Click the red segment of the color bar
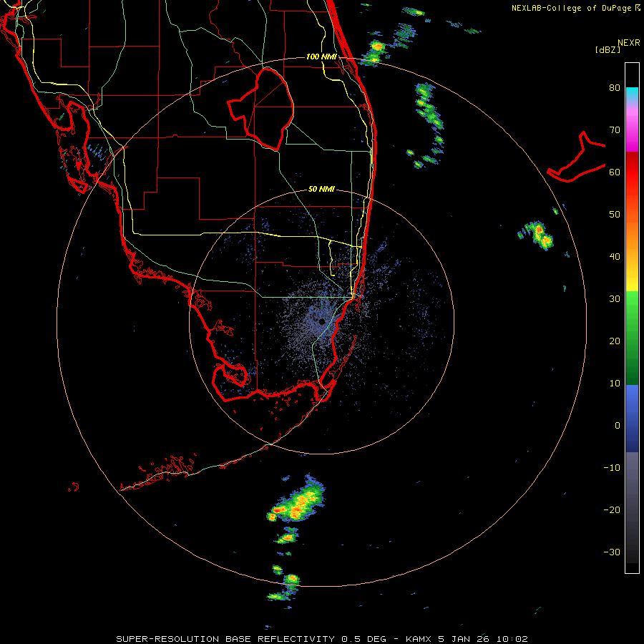The image size is (644, 644). (632, 177)
